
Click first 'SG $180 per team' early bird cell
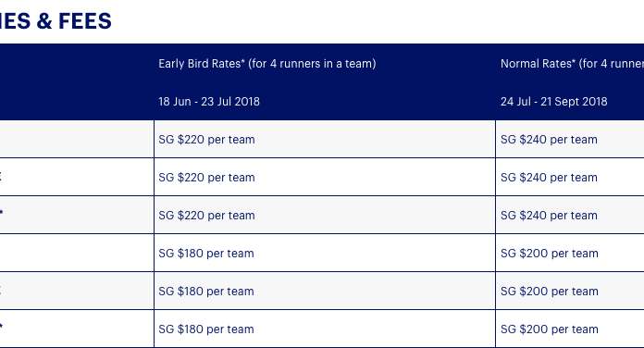[x=206, y=254]
